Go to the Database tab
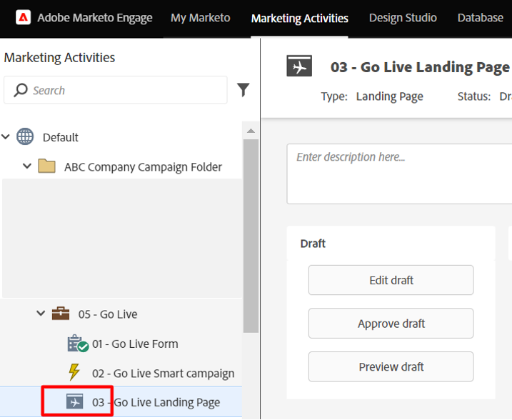This screenshot has width=512, height=420. [480, 18]
